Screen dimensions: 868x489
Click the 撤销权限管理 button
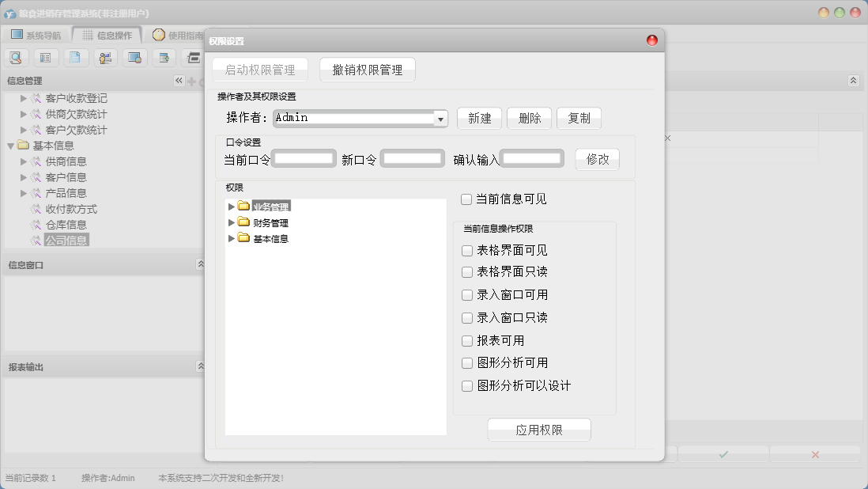pos(368,70)
